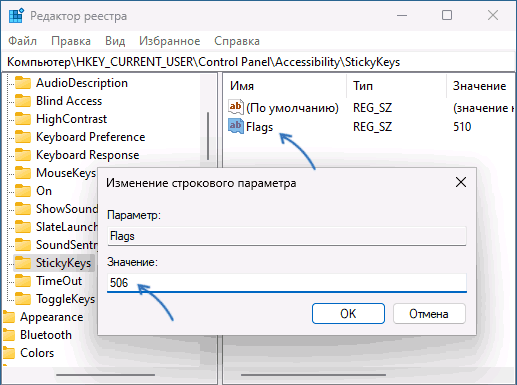The image size is (517, 385).
Task: Select the Keyboard Response folder icon
Action: (x=23, y=155)
